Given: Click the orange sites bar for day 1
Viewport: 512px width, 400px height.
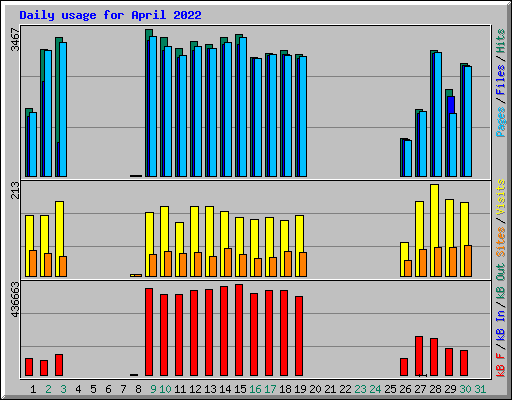Looking at the screenshot, I should tap(33, 263).
